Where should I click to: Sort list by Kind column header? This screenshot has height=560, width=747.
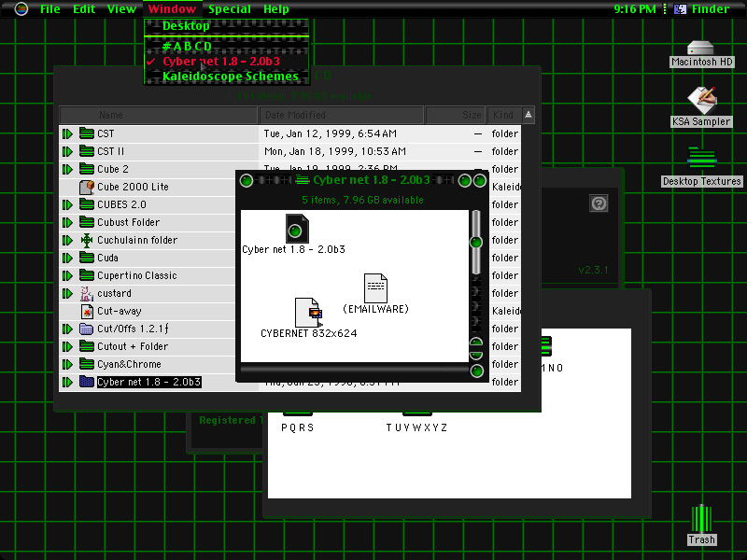[504, 115]
